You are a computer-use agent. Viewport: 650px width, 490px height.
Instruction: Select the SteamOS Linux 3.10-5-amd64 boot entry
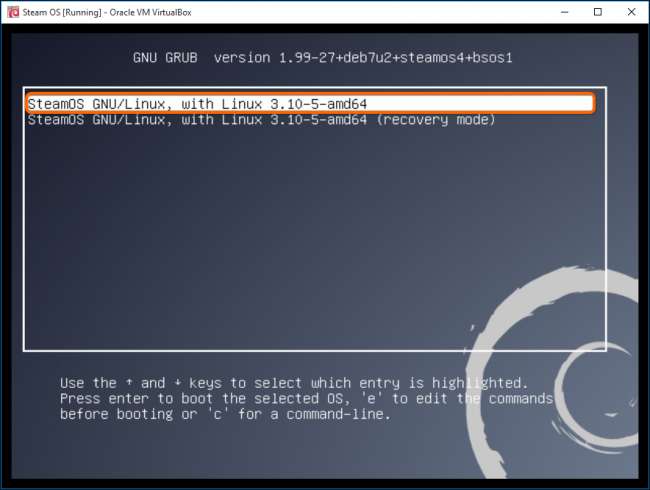[x=310, y=104]
